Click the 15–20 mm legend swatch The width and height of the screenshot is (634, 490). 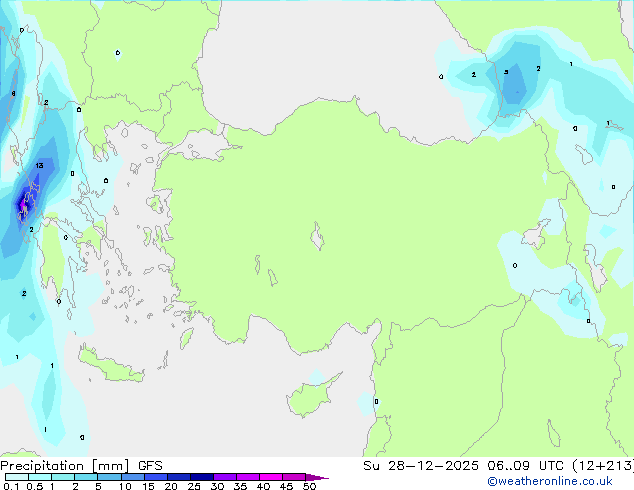(155, 477)
